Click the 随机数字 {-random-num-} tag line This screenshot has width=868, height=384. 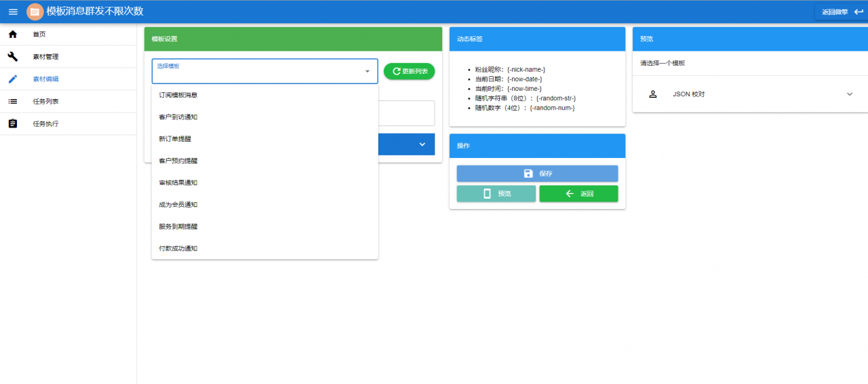pos(525,108)
